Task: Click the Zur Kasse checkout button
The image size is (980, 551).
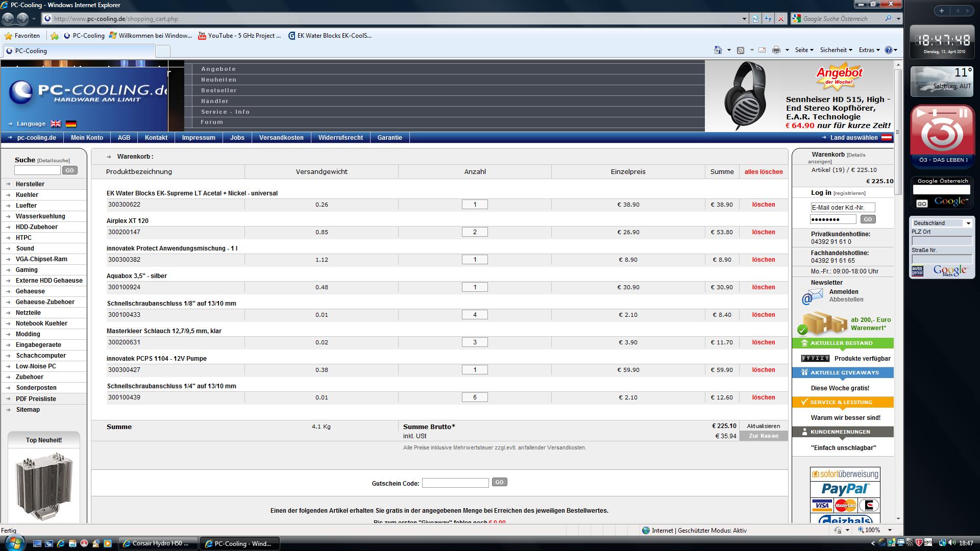Action: (x=764, y=436)
